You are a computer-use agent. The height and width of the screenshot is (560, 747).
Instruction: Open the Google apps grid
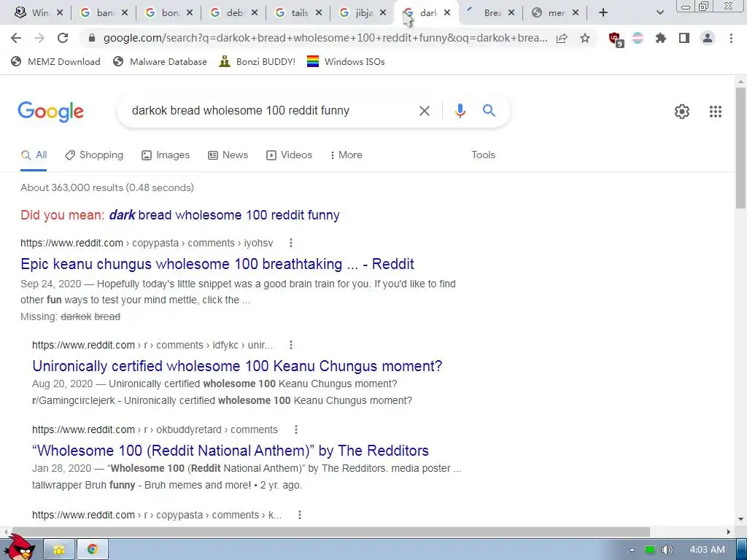715,112
